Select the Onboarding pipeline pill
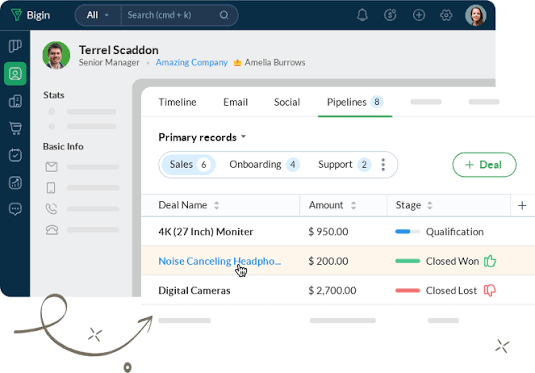The width and height of the screenshot is (535, 373). pyautogui.click(x=264, y=164)
